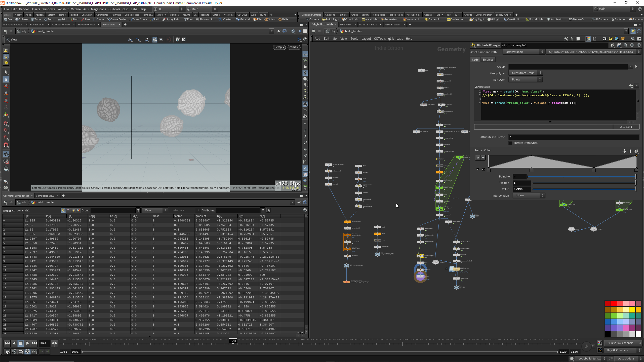The height and width of the screenshot is (362, 644).
Task: Toggle real time playback clock button
Action: 28,351
